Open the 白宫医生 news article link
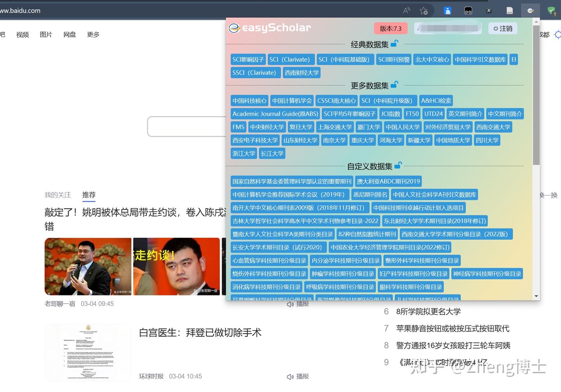The image size is (561, 392). pyautogui.click(x=201, y=333)
